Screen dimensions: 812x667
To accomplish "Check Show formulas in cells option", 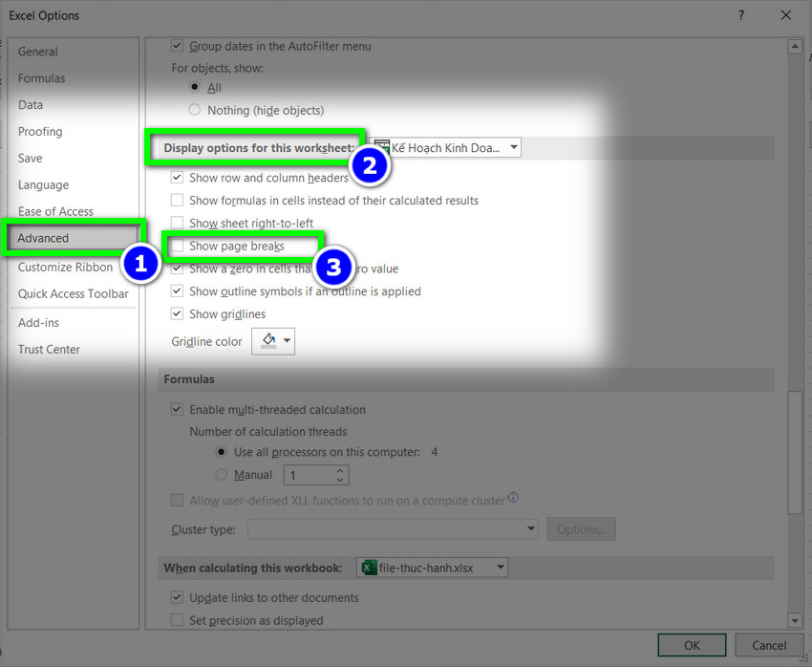I will coord(177,201).
